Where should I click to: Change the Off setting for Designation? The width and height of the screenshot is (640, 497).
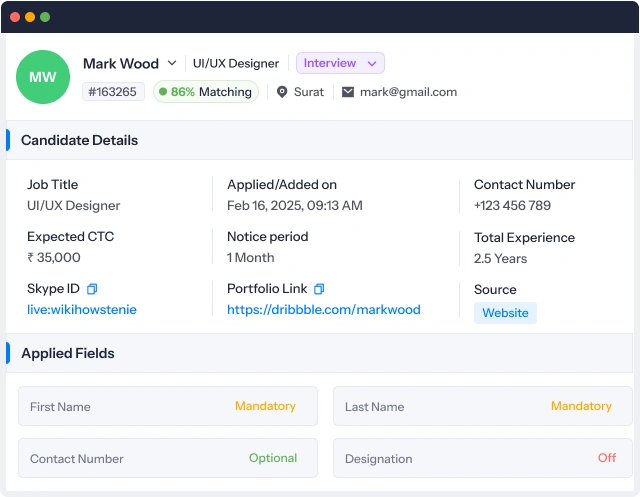pyautogui.click(x=607, y=458)
